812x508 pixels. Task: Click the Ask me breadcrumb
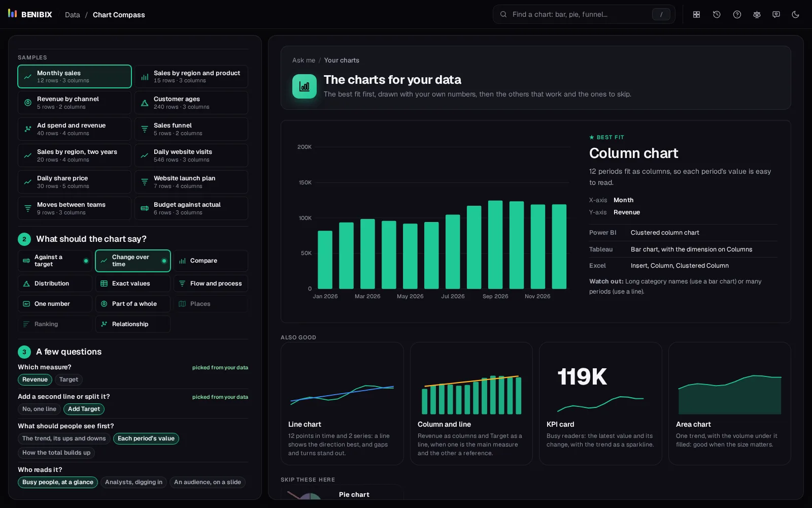tap(303, 60)
